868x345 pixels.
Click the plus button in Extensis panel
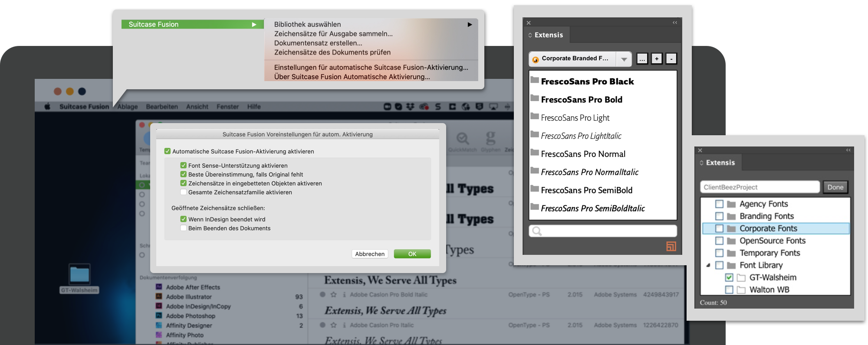(x=657, y=59)
